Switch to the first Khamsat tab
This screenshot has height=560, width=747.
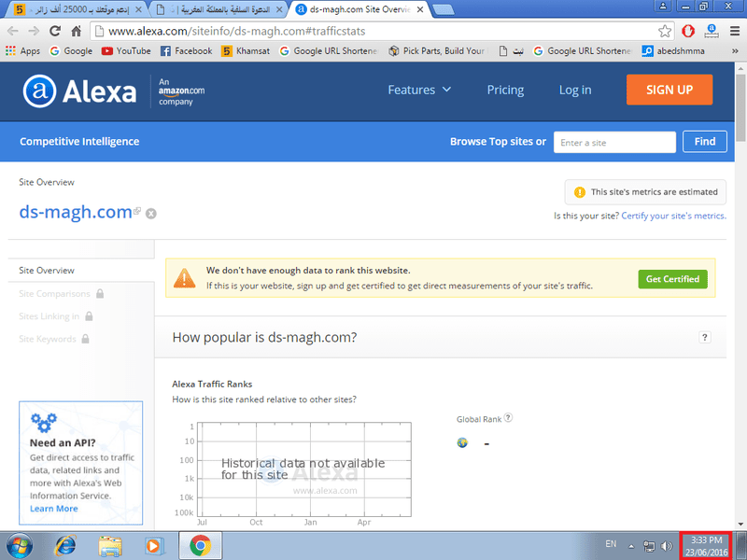coord(78,9)
